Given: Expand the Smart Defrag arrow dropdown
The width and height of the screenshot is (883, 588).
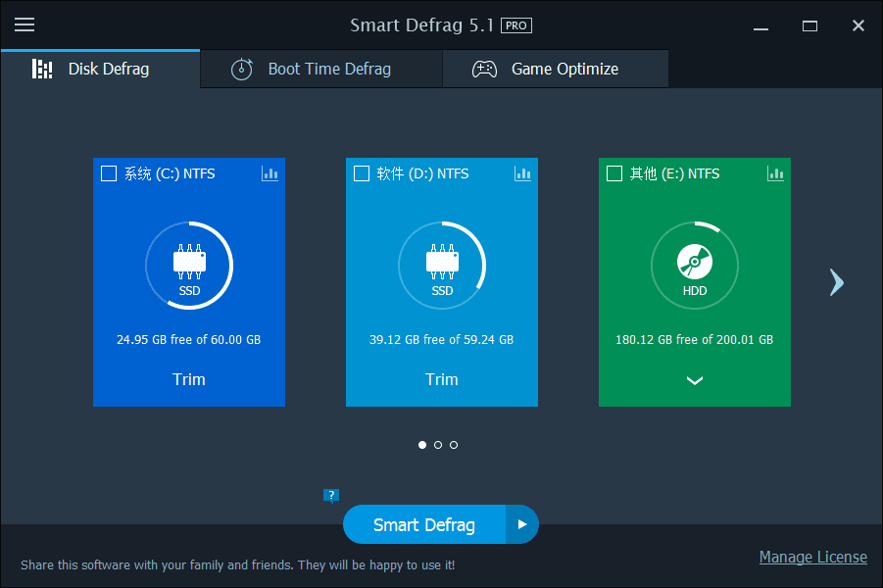Looking at the screenshot, I should pos(522,524).
